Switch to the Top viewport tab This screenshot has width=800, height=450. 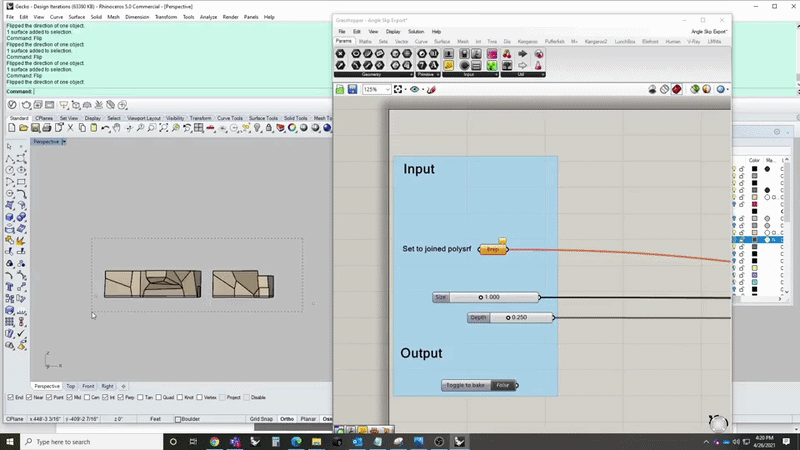coord(70,386)
